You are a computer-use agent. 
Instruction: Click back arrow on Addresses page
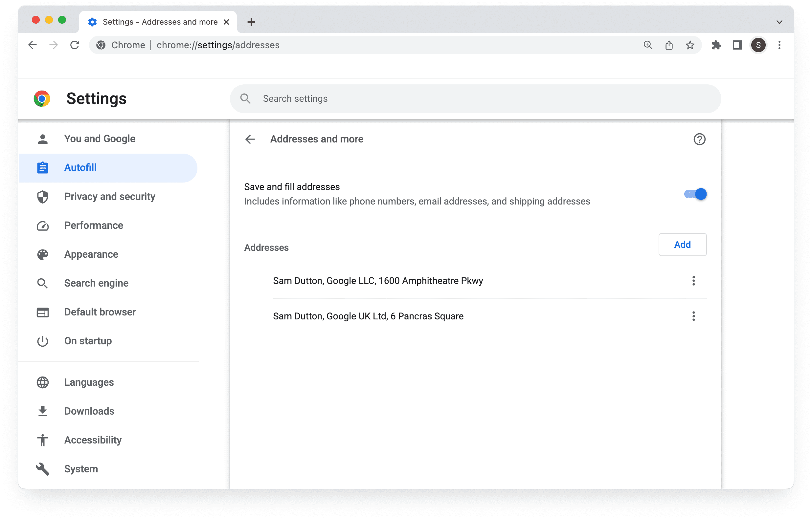250,139
